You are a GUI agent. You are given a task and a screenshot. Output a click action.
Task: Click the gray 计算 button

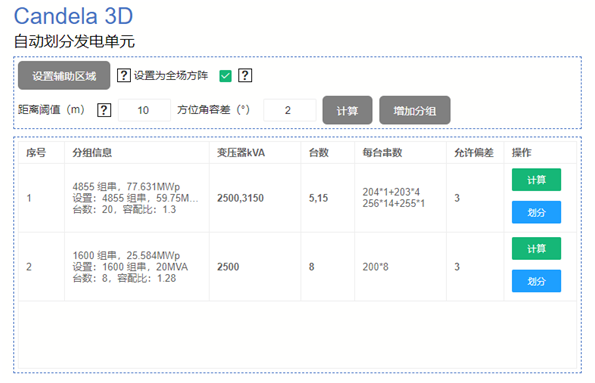(347, 110)
